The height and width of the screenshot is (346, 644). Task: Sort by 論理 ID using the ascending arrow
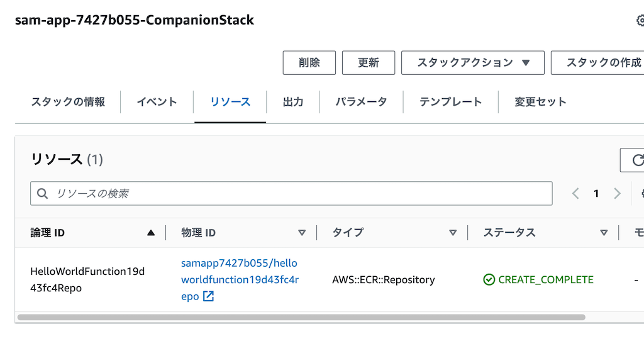[151, 233]
